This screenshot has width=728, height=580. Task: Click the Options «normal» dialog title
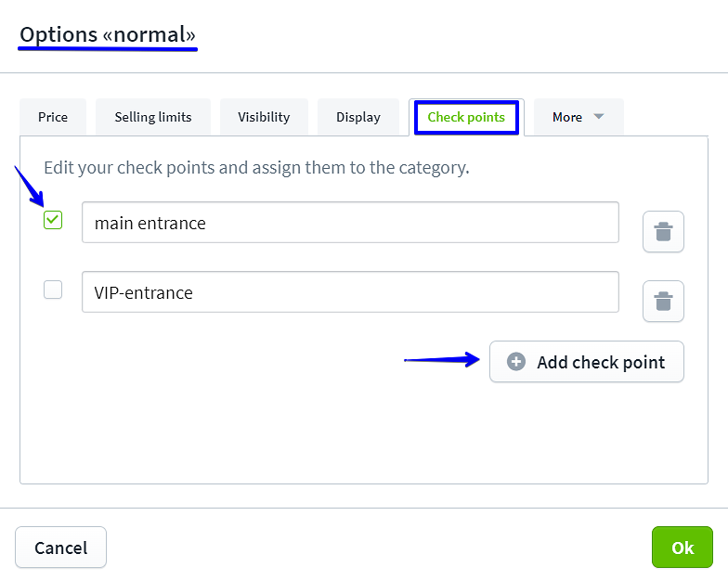[x=108, y=35]
